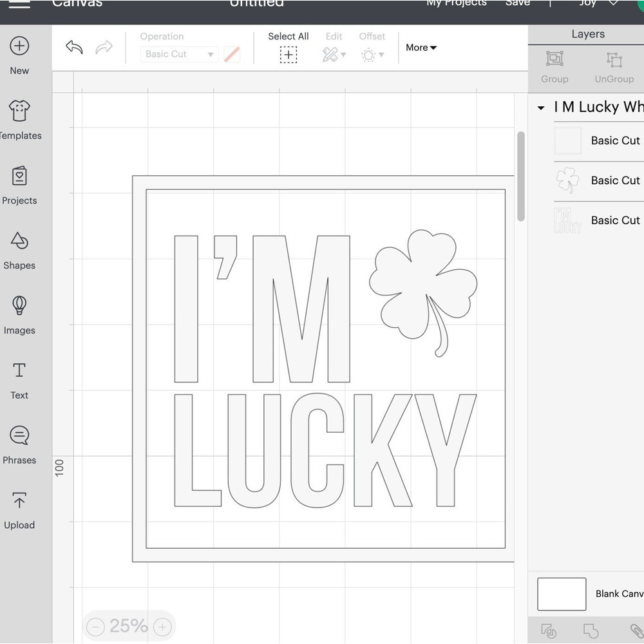Open the More dropdown
The height and width of the screenshot is (644, 644).
click(421, 47)
